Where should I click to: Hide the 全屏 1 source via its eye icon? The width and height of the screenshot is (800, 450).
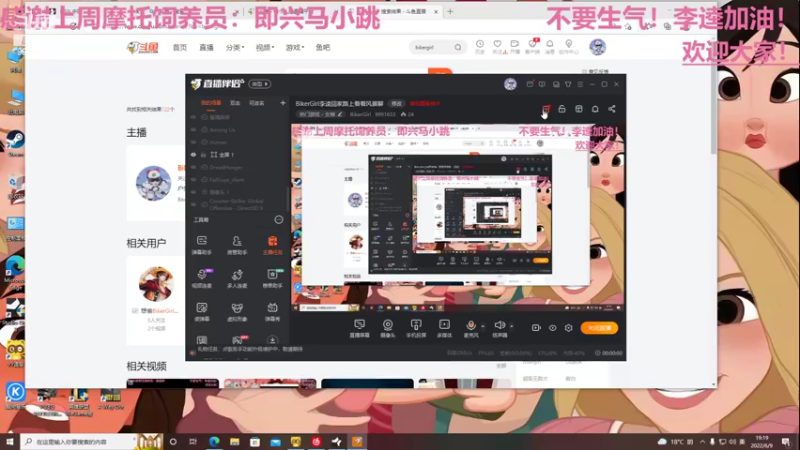(x=193, y=155)
